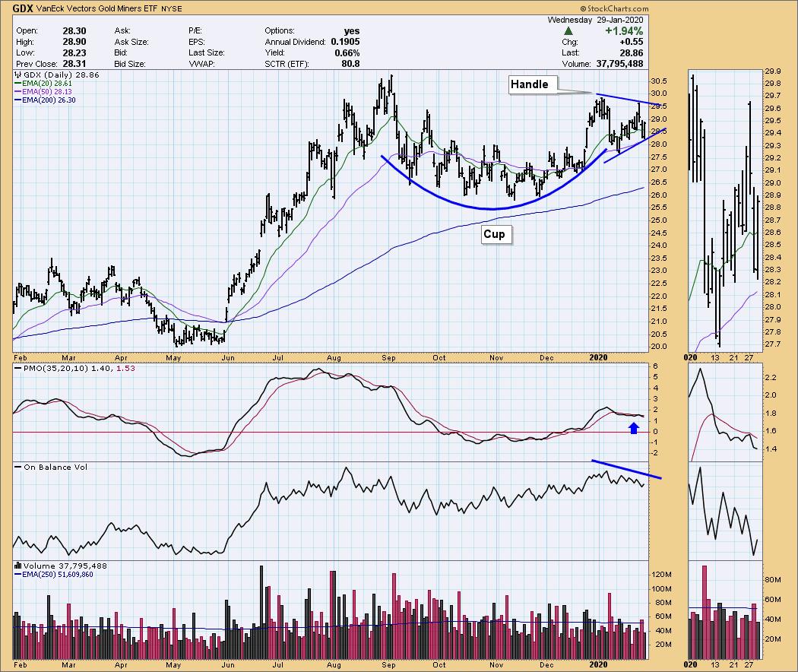
Task: Click the EMA(20) 28.61 legend text
Action: [47, 84]
